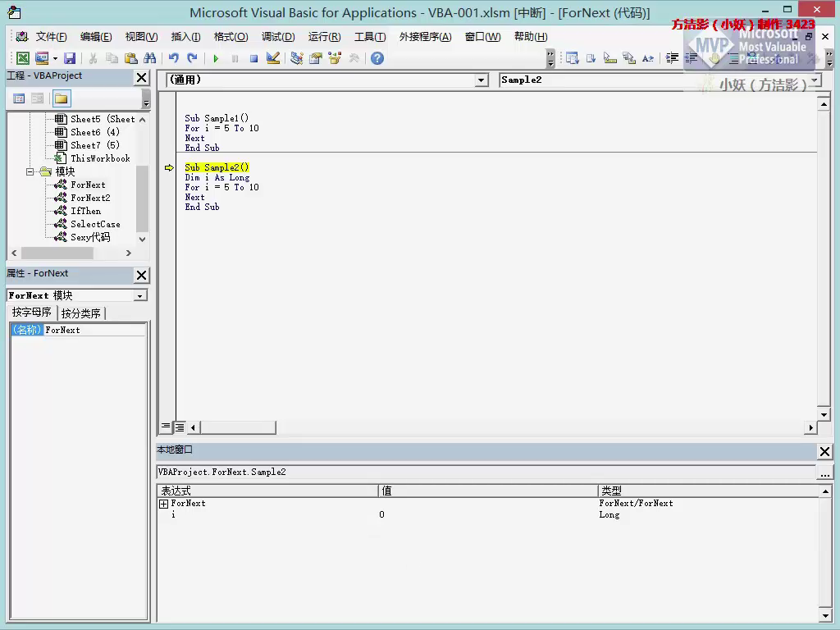Open the Sample2 procedure dropdown
Screen dimensions: 840x630
pyautogui.click(x=815, y=80)
